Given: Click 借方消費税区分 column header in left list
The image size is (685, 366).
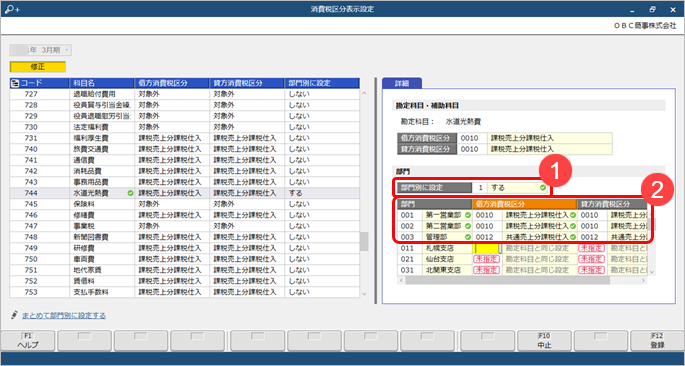Looking at the screenshot, I should click(x=172, y=83).
